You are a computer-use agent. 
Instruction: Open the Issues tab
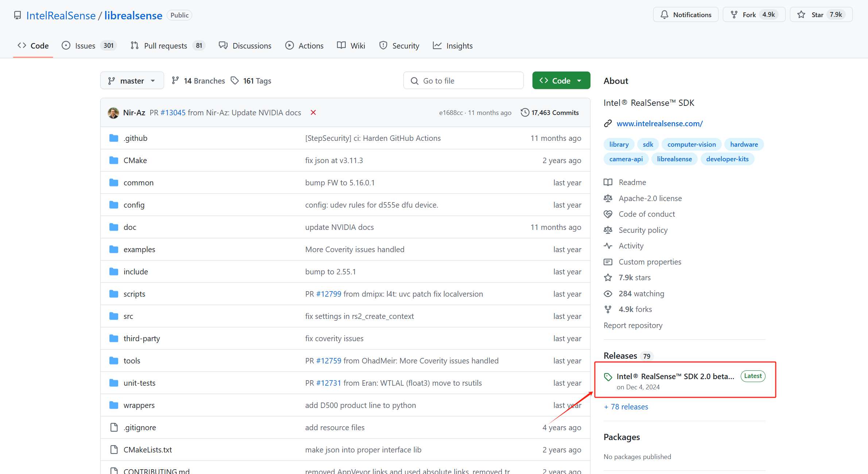coord(89,46)
